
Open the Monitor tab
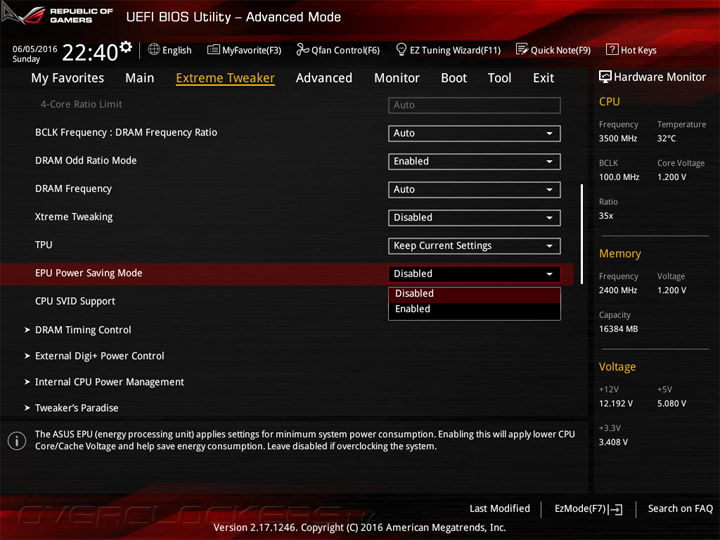coord(397,78)
